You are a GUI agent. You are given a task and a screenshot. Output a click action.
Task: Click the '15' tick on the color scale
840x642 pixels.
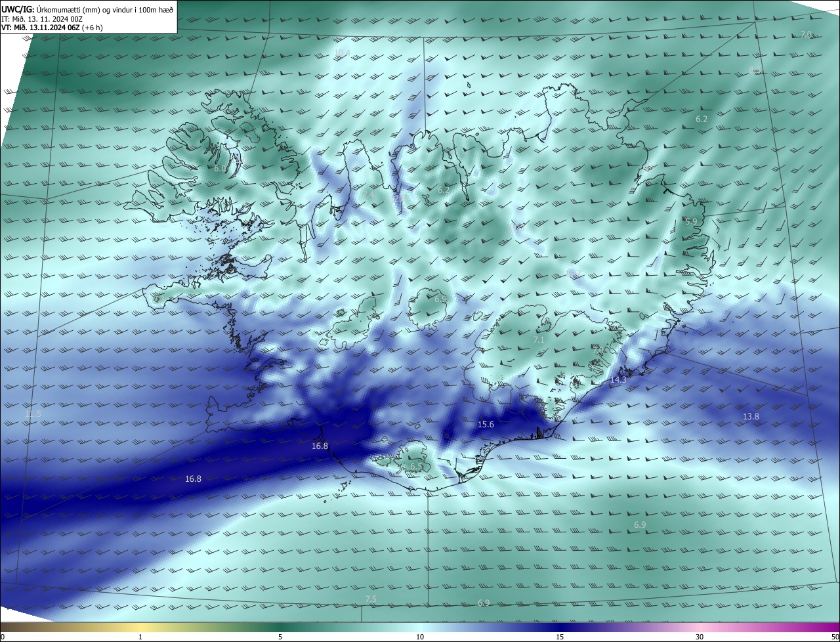[560, 637]
